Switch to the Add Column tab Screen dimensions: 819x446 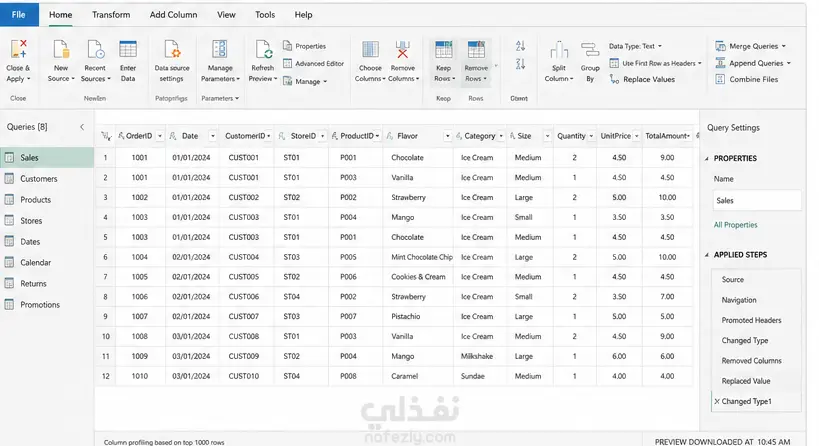(173, 15)
